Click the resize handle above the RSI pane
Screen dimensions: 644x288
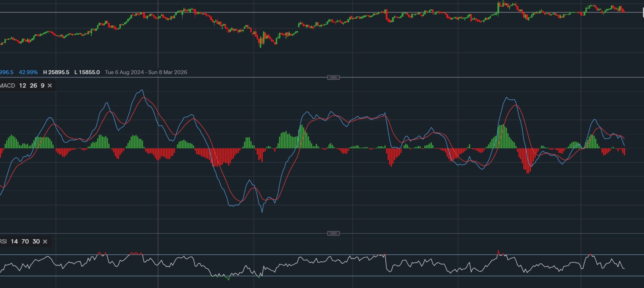pyautogui.click(x=333, y=233)
